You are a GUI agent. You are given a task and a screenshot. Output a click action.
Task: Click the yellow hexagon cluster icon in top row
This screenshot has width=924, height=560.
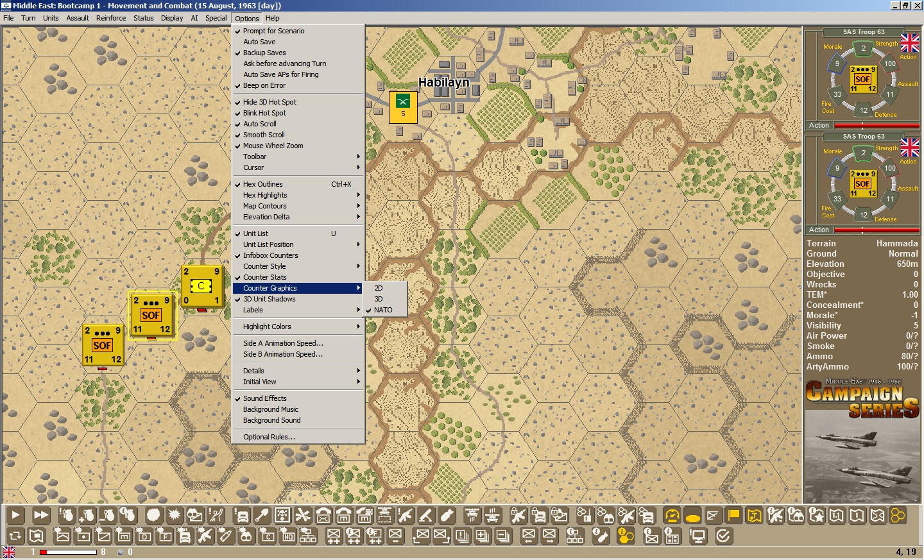[x=898, y=514]
